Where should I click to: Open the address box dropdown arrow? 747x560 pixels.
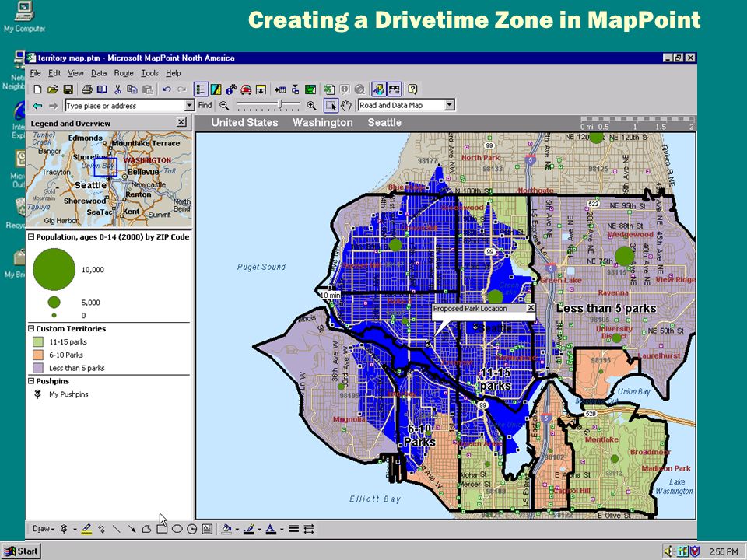tap(190, 106)
